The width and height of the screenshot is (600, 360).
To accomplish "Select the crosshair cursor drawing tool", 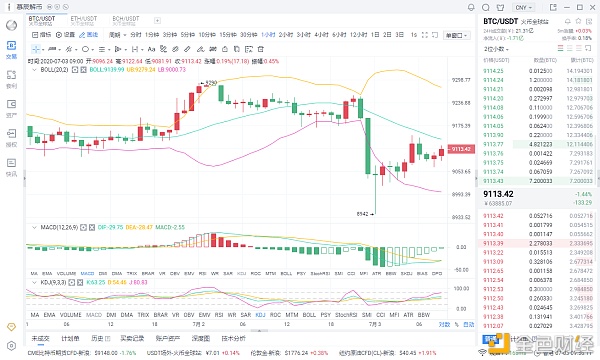I will pyautogui.click(x=36, y=49).
